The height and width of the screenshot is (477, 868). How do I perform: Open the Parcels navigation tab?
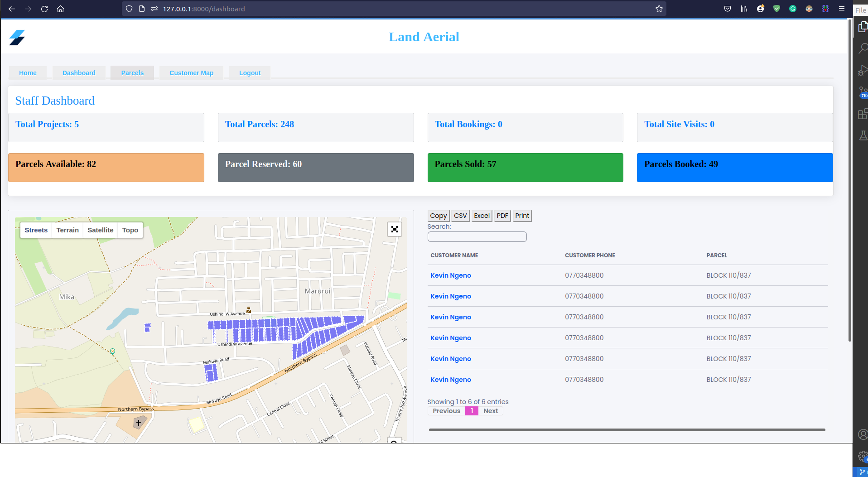(132, 73)
